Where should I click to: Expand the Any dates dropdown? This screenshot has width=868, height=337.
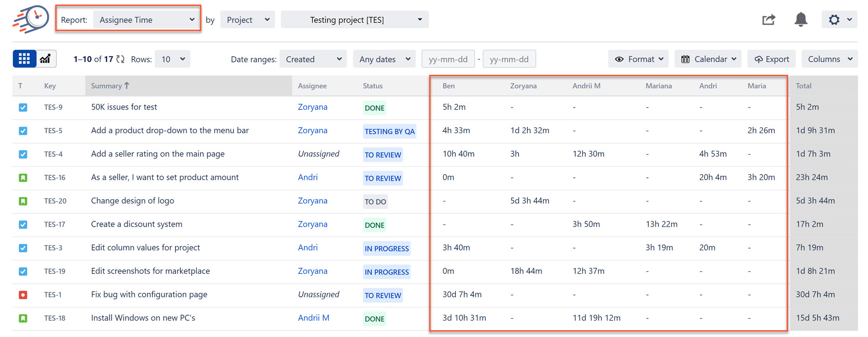(384, 59)
